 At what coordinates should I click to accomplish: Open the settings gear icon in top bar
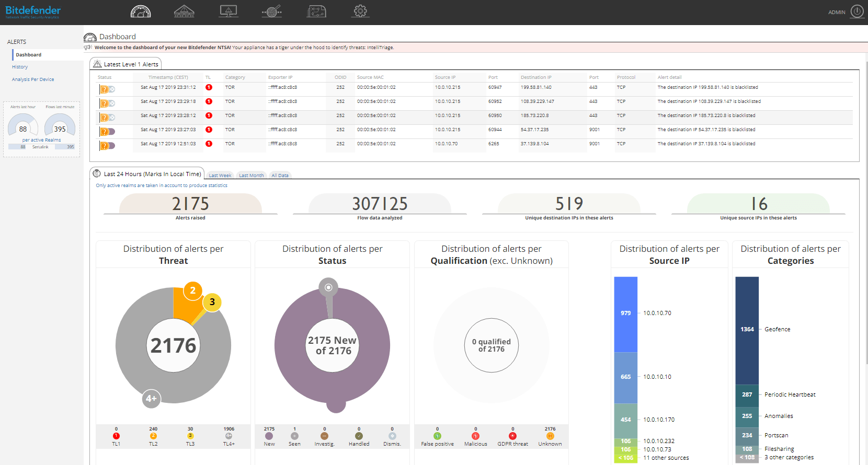[x=360, y=11]
